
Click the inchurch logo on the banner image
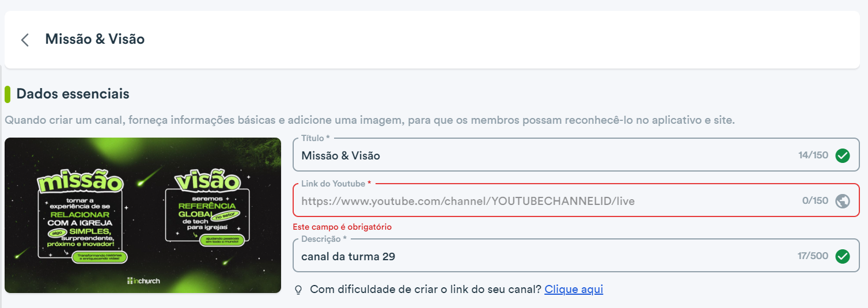click(143, 280)
